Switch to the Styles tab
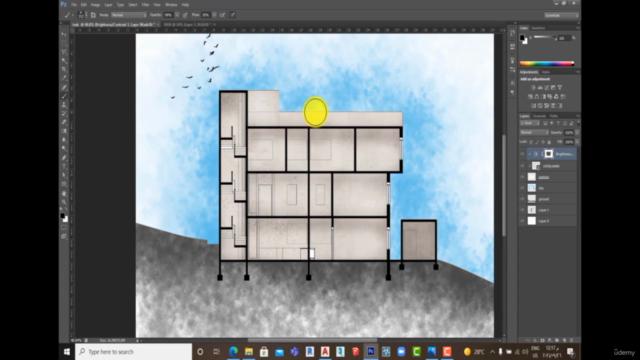640x360 pixels. pyautogui.click(x=546, y=72)
